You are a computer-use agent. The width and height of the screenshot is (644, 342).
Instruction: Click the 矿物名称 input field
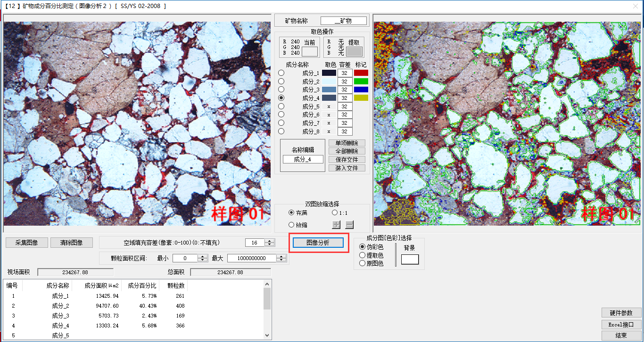click(343, 21)
